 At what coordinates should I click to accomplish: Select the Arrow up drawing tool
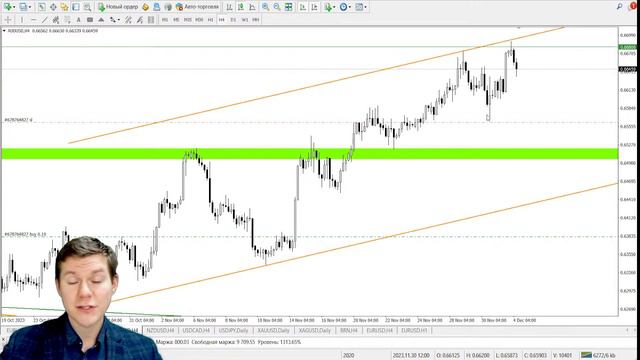tap(101, 20)
